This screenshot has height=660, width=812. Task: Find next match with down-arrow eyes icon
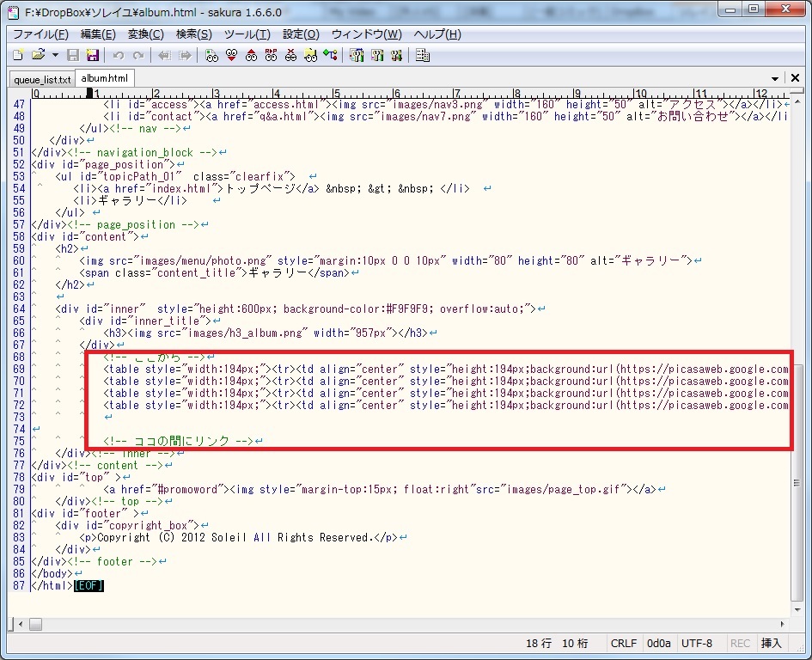click(x=231, y=55)
